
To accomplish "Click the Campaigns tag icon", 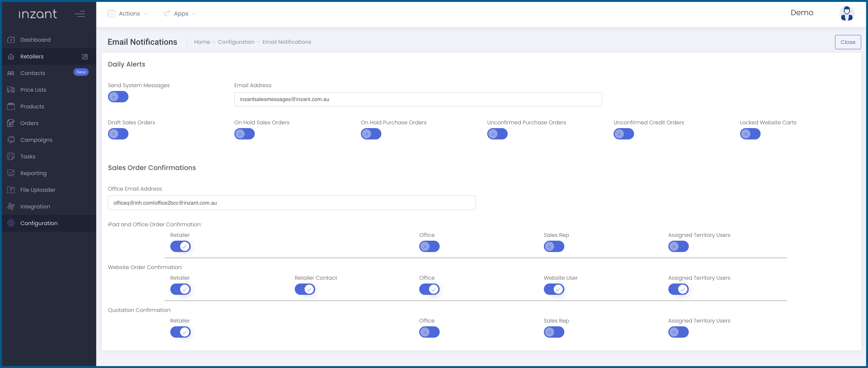I will click(11, 140).
